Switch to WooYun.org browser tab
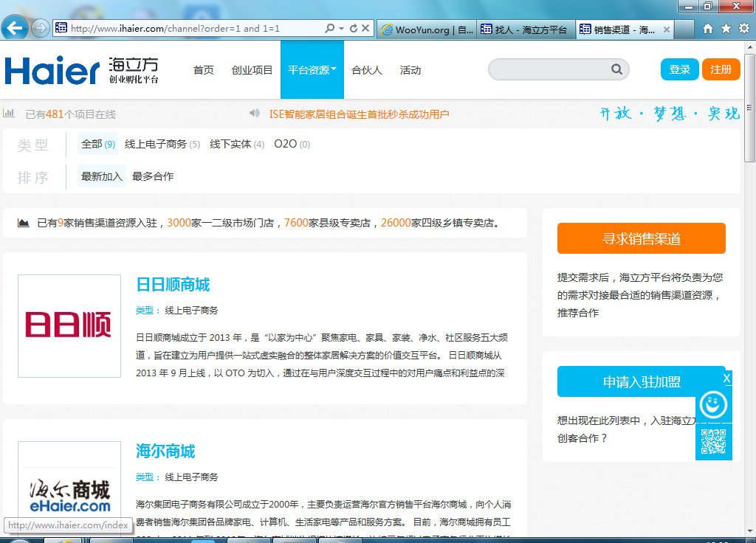Viewport: 756px width, 543px height. click(427, 30)
